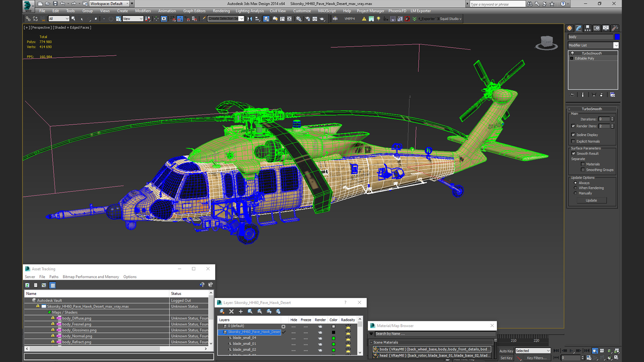Toggle the Smooth Result checkbox

point(574,154)
